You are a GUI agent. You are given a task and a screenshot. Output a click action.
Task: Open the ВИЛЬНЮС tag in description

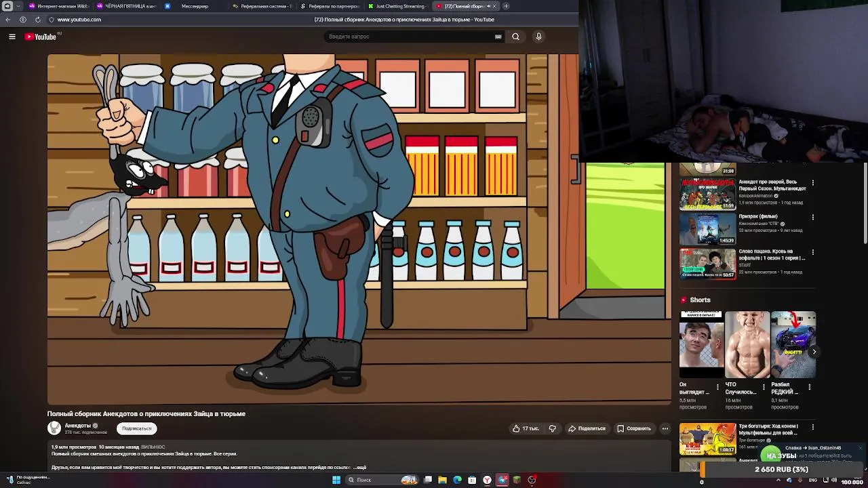pyautogui.click(x=153, y=447)
